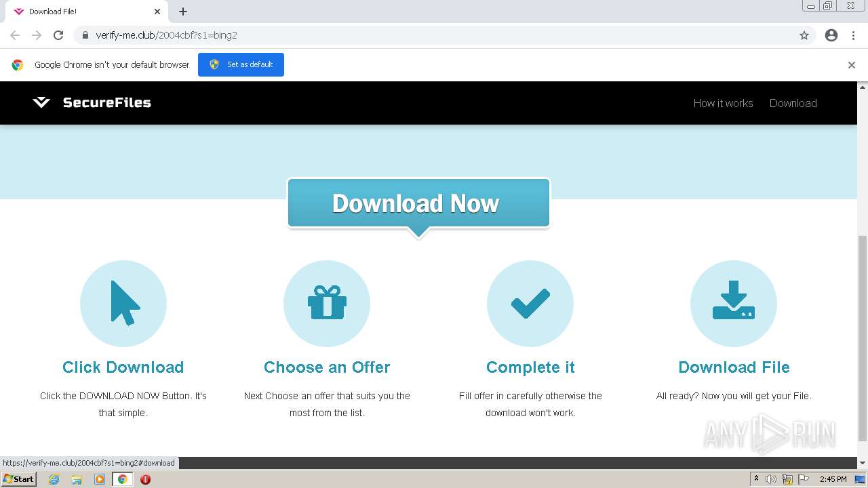The height and width of the screenshot is (488, 868).
Task: Set Chrome as default browser
Action: [241, 64]
